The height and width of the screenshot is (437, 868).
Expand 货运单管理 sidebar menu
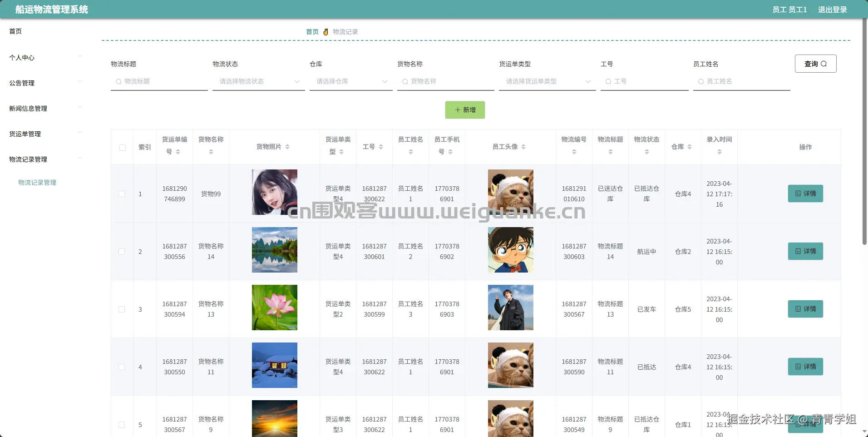click(x=45, y=134)
